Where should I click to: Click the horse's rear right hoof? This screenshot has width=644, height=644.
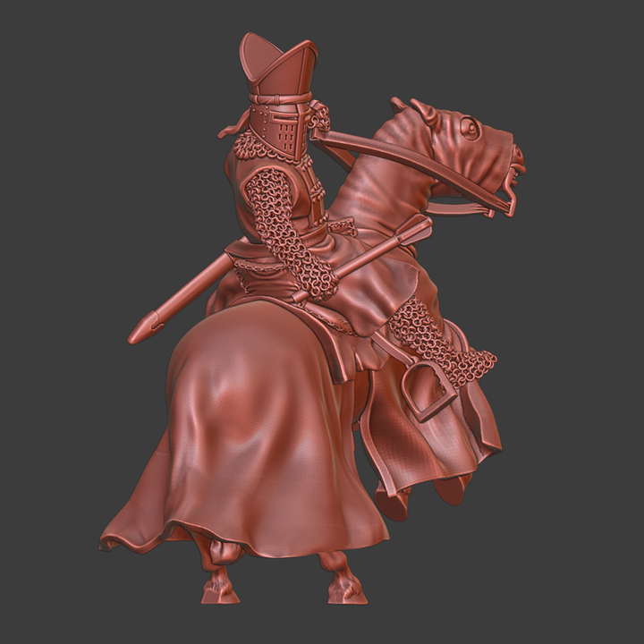point(344,586)
